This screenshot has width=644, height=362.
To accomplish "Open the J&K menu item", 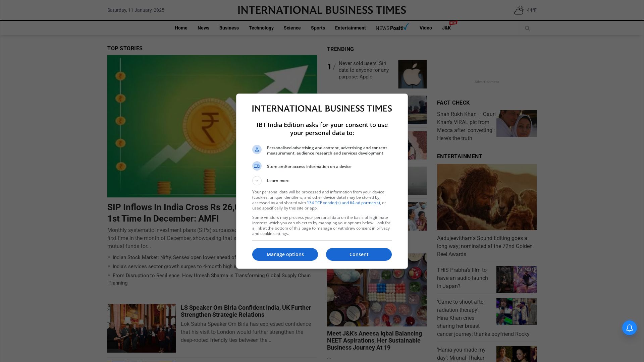I will tap(446, 28).
